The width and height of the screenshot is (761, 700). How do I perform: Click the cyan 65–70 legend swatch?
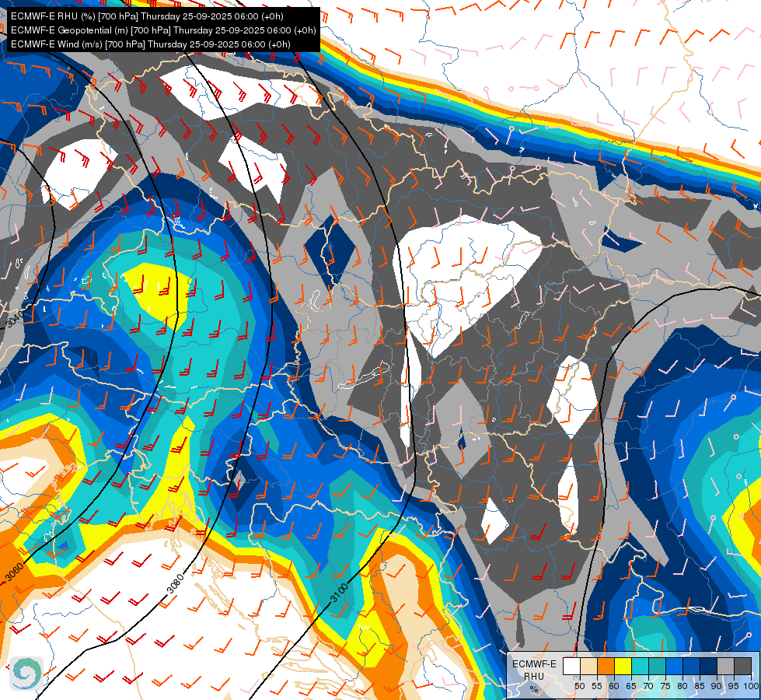[639, 667]
